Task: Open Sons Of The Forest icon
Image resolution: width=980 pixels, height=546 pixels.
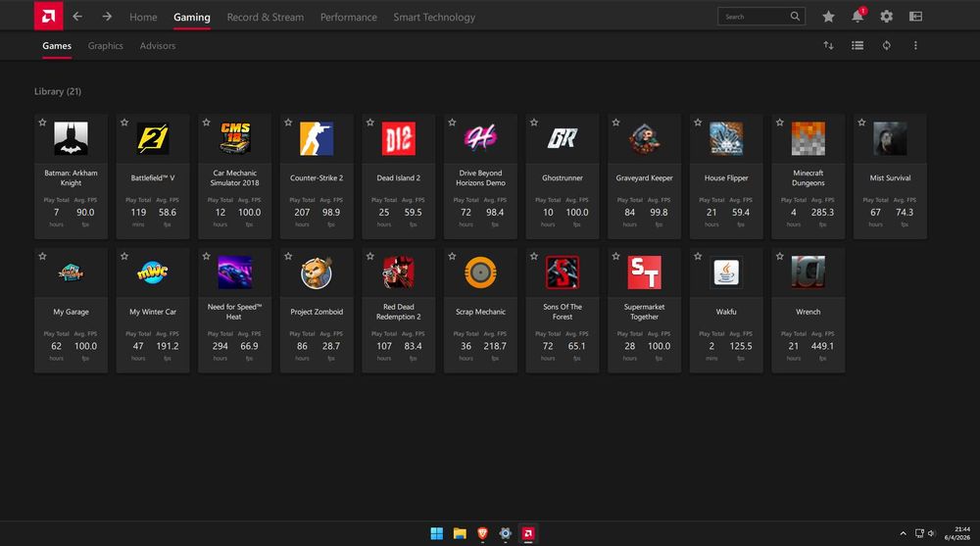Action: pyautogui.click(x=563, y=273)
